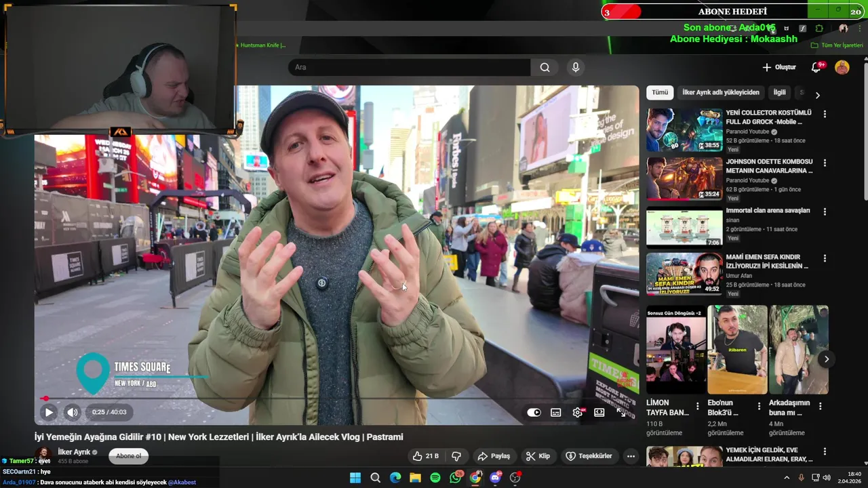868x488 pixels.
Task: Open Immortal clan arena savaşları thumbnail
Action: coord(684,228)
